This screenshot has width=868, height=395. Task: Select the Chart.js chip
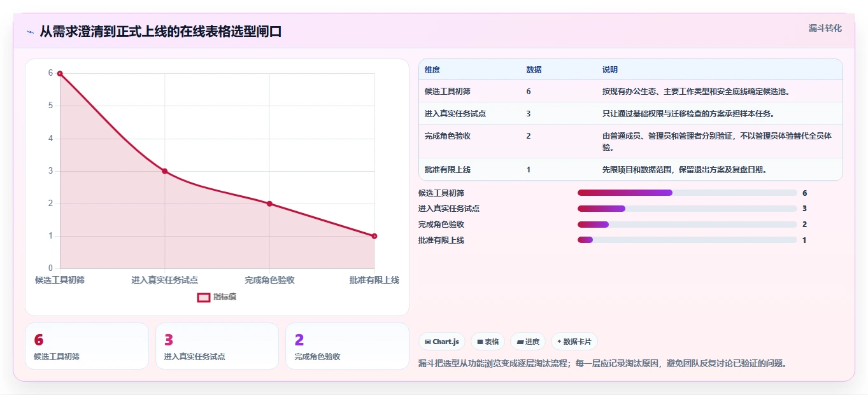(442, 342)
